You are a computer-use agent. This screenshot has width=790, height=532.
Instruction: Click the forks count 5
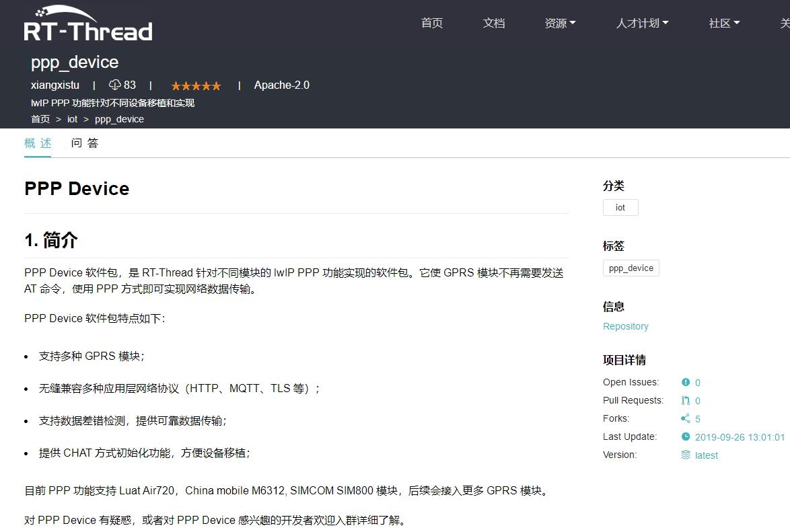[x=698, y=419]
